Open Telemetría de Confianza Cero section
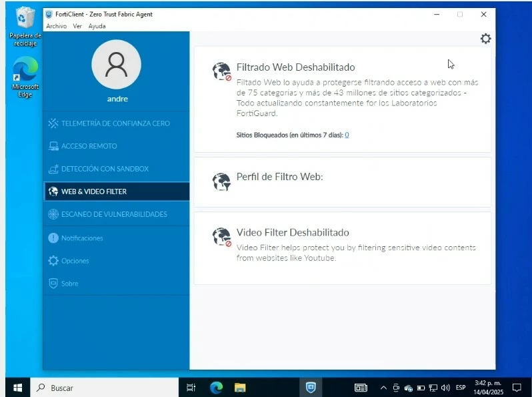The width and height of the screenshot is (532, 397). (117, 123)
